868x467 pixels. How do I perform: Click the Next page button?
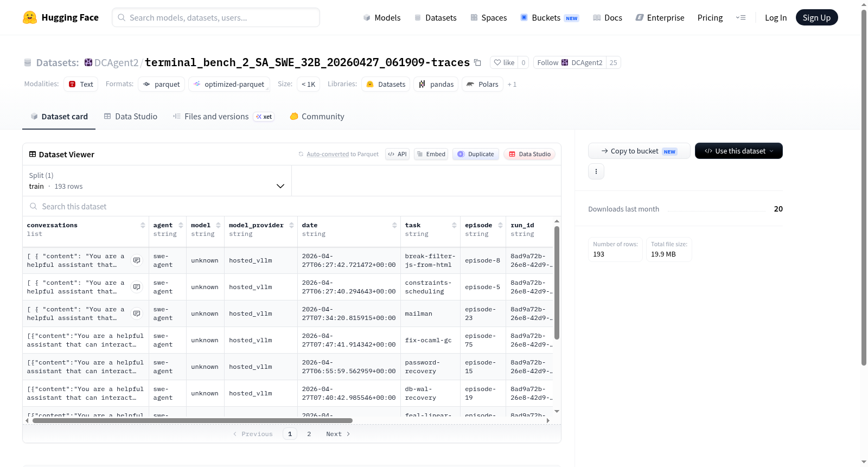point(338,434)
